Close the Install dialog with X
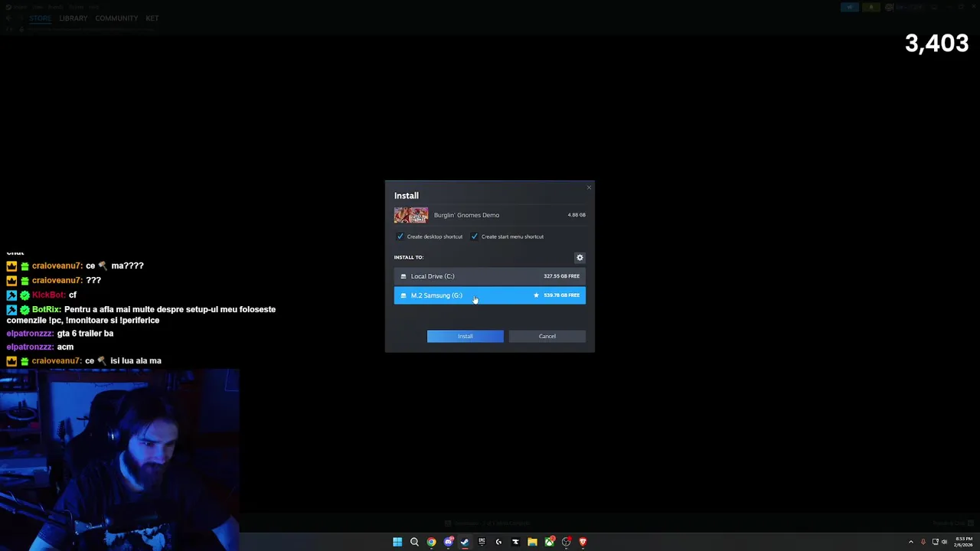 pos(589,187)
